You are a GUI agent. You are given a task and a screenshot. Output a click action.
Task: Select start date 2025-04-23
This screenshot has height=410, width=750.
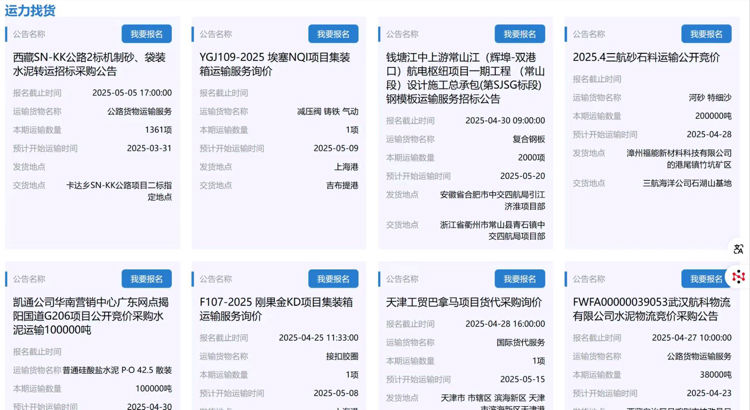point(709,393)
